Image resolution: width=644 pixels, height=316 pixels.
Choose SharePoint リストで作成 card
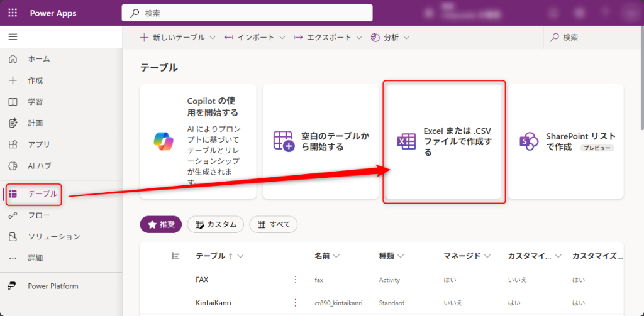[565, 141]
